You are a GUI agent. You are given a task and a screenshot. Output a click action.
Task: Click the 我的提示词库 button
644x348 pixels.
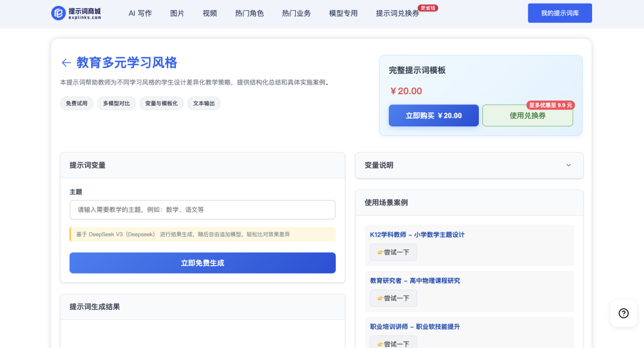point(559,13)
